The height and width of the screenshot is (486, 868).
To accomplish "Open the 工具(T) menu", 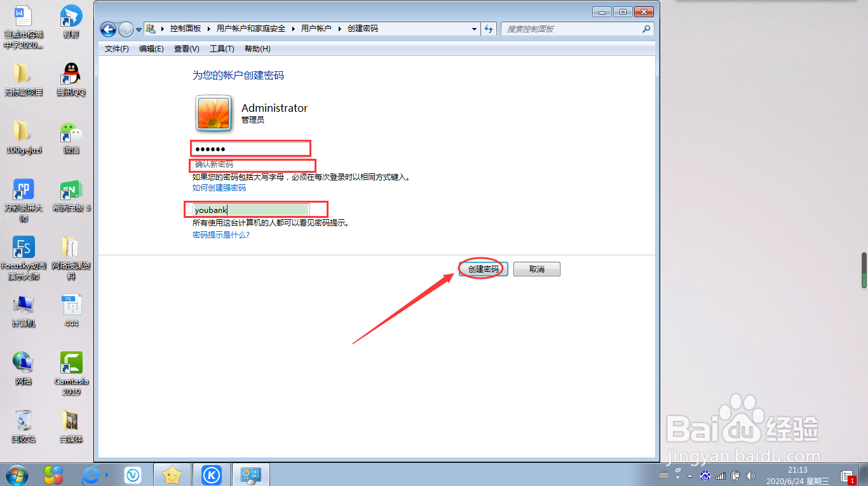I will coord(222,49).
